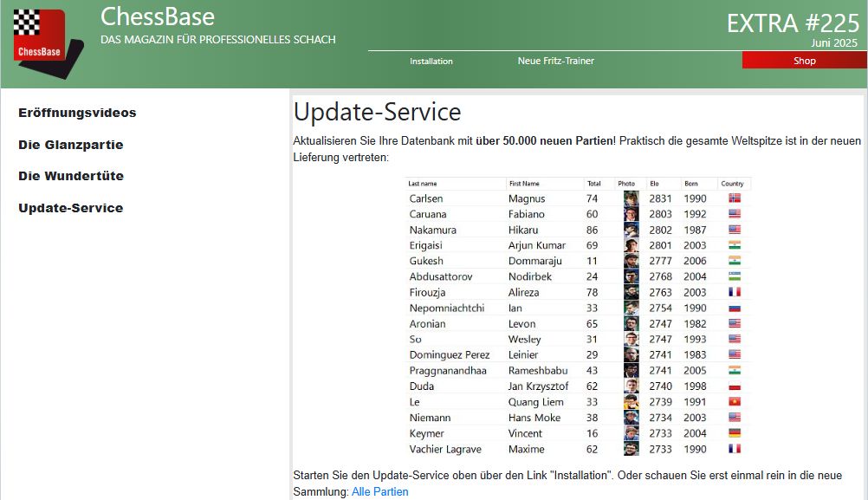
Task: Open the Installation menu link
Action: click(x=431, y=62)
